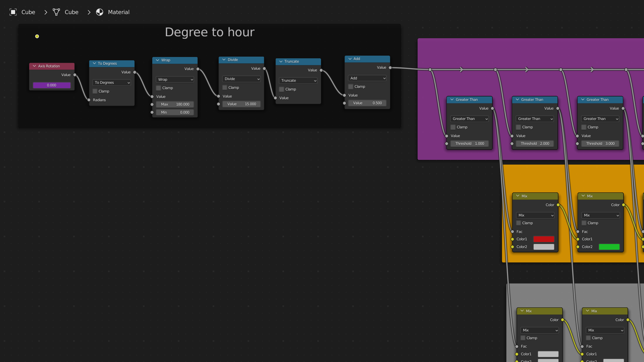Click the green Color2 swatch in Mix node

(x=609, y=247)
